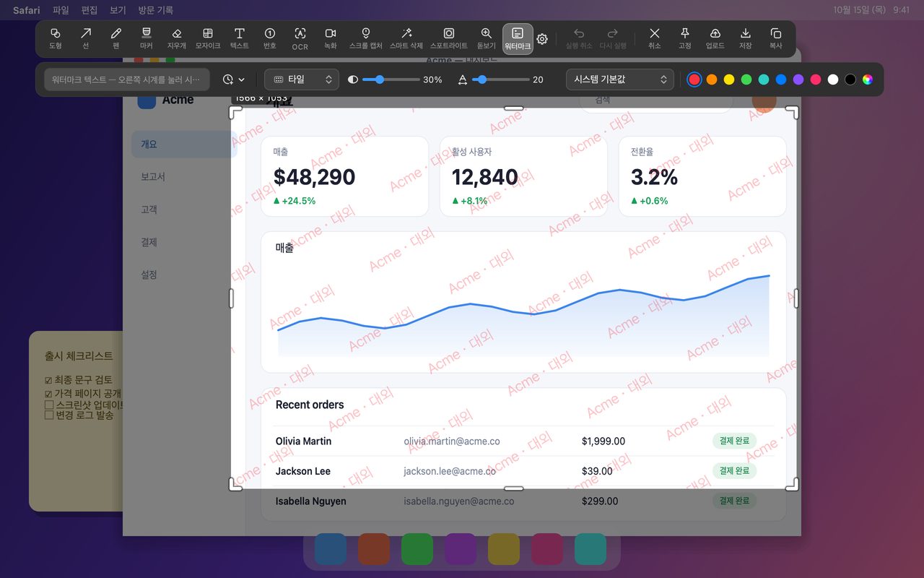Activate the 스포트라이트 spotlight tool

[449, 38]
